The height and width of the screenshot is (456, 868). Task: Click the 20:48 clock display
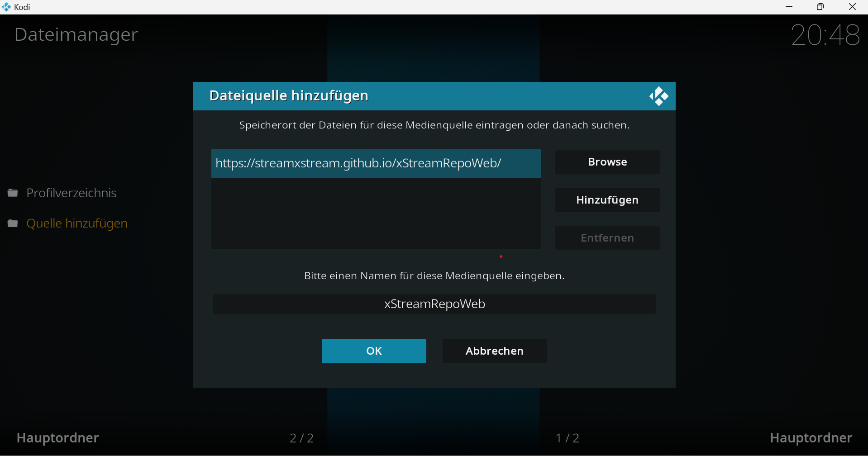pyautogui.click(x=825, y=35)
